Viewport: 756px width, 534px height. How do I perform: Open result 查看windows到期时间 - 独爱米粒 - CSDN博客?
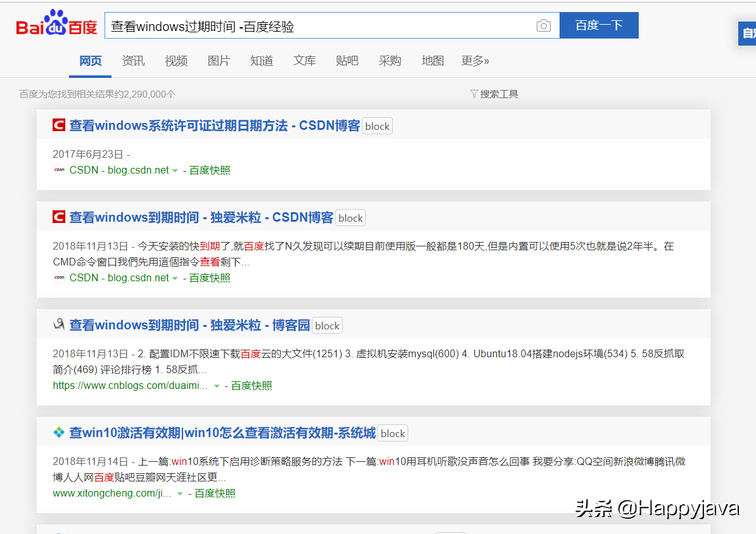(201, 217)
